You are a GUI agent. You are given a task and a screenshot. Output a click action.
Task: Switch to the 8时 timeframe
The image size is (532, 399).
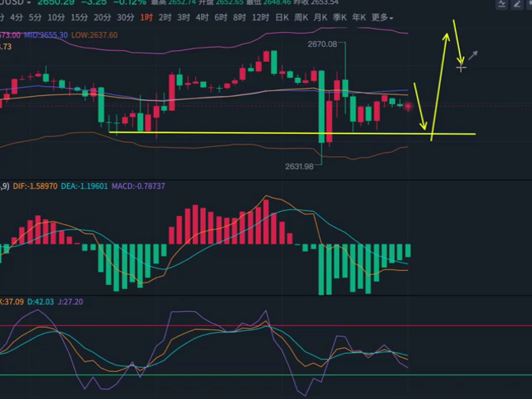point(240,17)
